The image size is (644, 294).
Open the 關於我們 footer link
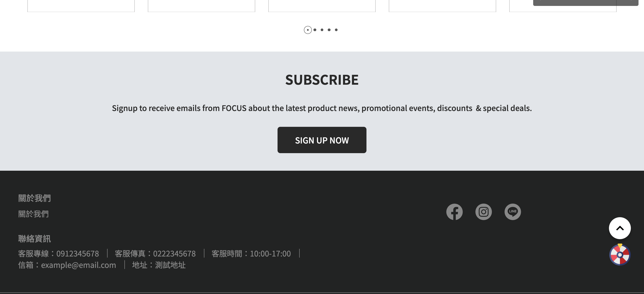[x=33, y=214]
